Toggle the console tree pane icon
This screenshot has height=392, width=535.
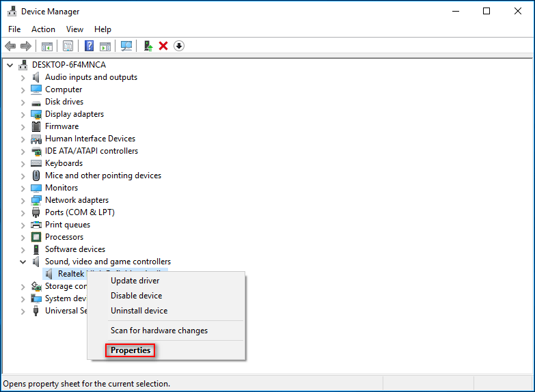click(x=46, y=46)
